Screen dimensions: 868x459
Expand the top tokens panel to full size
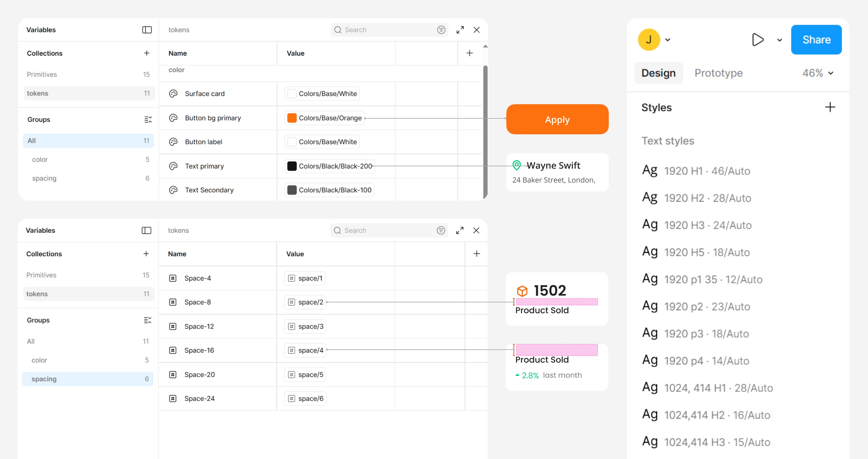click(460, 30)
